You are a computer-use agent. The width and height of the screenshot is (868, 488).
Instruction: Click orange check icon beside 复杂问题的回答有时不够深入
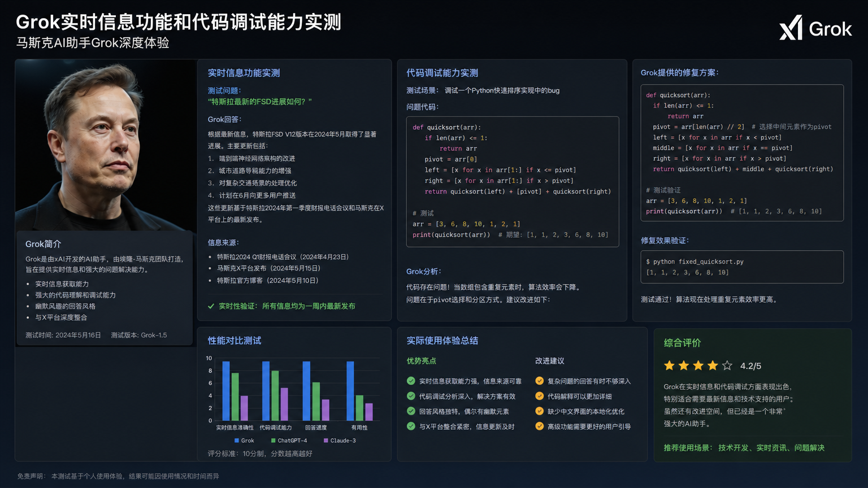[540, 381]
